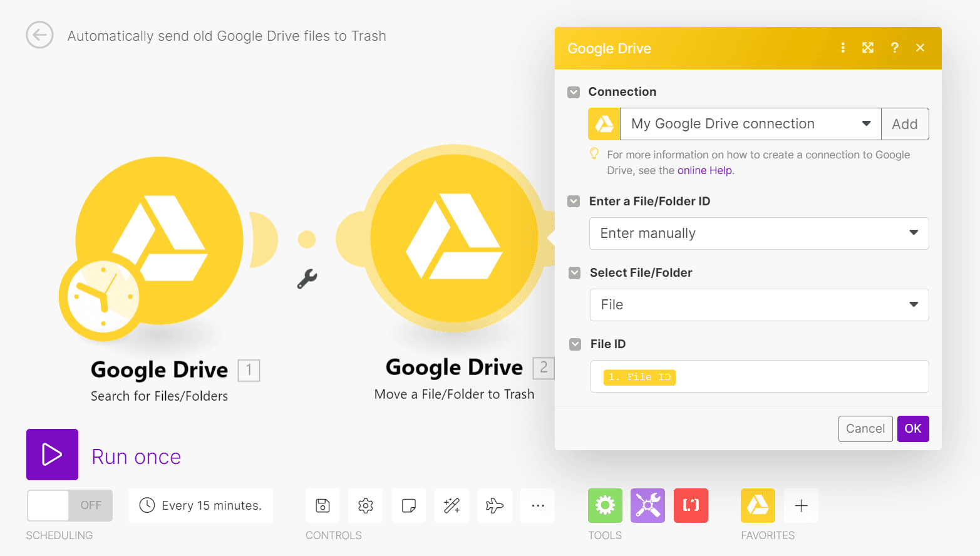Collapse the Connection section checkbox
Image resolution: width=980 pixels, height=556 pixels.
point(574,91)
